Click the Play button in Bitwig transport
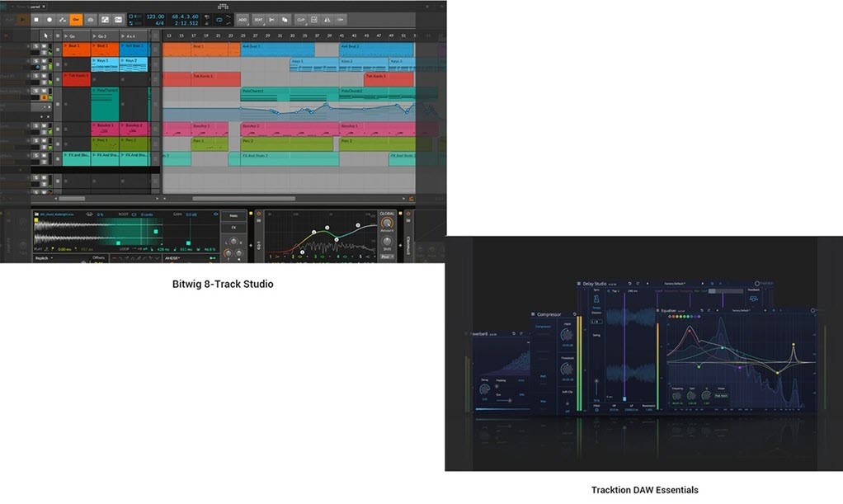Viewport: 843px width, 504px height. 22,19
